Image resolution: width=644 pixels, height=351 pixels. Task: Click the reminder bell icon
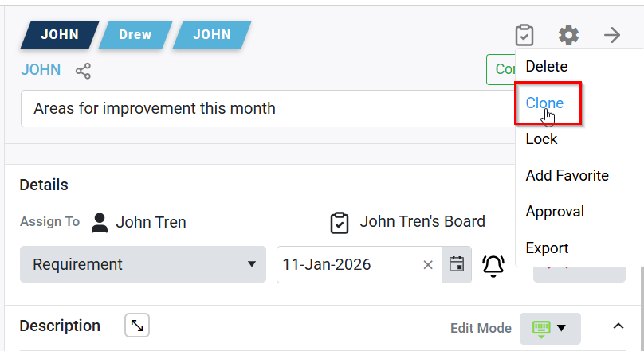tap(494, 265)
